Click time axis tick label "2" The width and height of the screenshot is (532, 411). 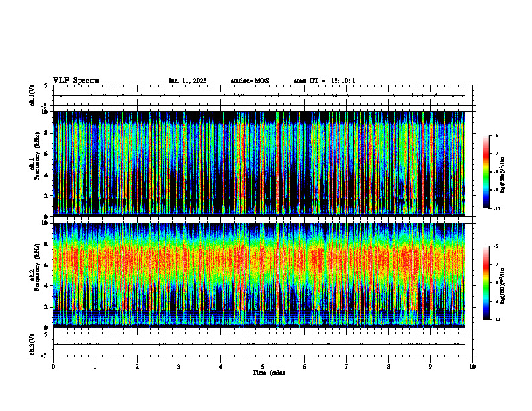pyautogui.click(x=137, y=367)
